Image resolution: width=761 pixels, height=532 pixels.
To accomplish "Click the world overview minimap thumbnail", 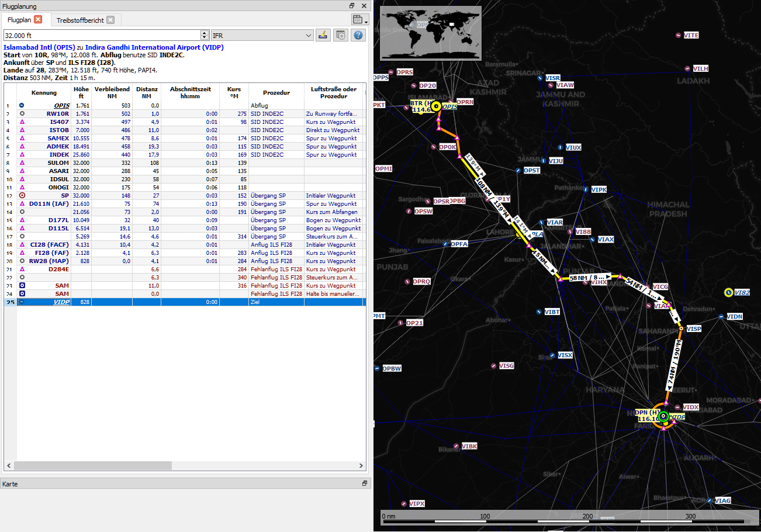I will coord(431,33).
